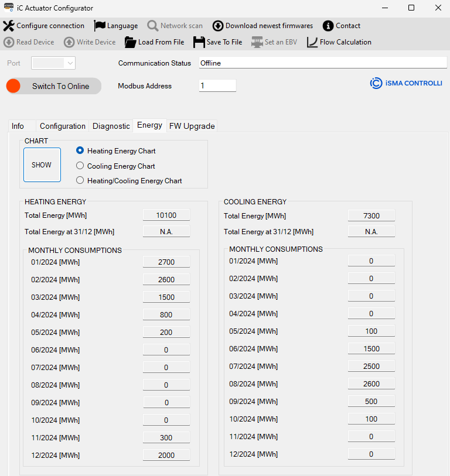The width and height of the screenshot is (450, 476).
Task: Click Save To File label
Action: [x=224, y=42]
